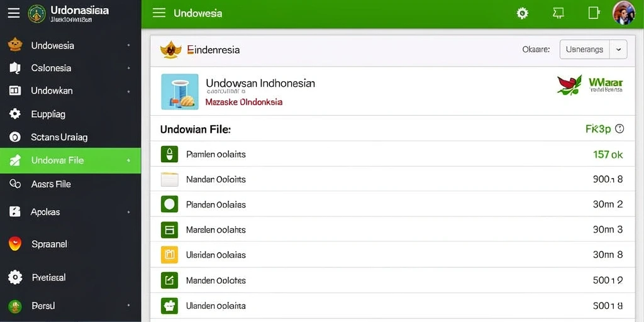644x322 pixels.
Task: Click the Undowkan sidebar icon
Action: [x=15, y=91]
